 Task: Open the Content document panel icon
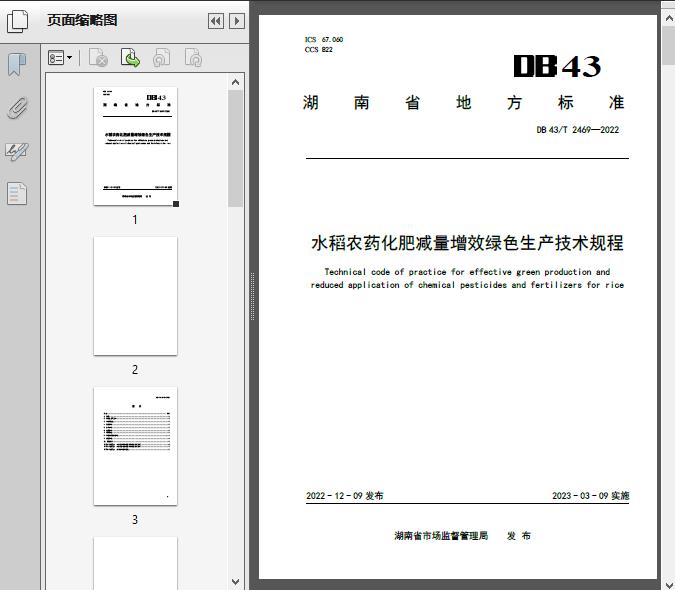[x=17, y=193]
